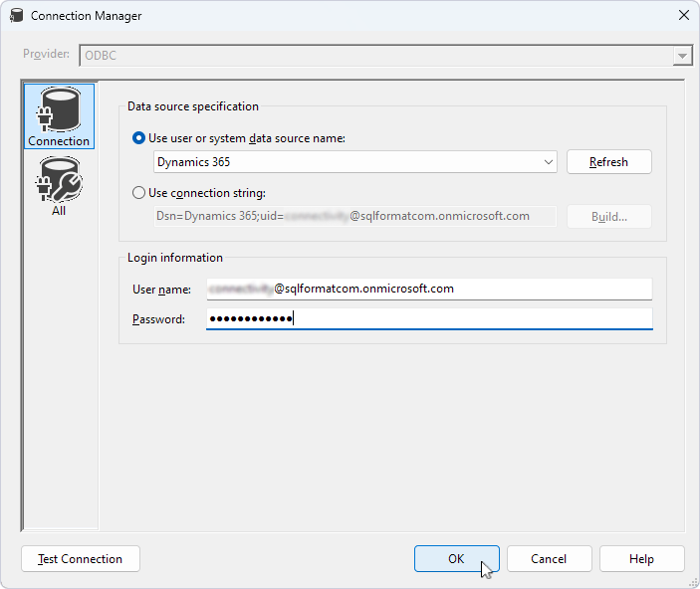Switch to the All properties page
The width and height of the screenshot is (700, 589).
pyautogui.click(x=59, y=186)
